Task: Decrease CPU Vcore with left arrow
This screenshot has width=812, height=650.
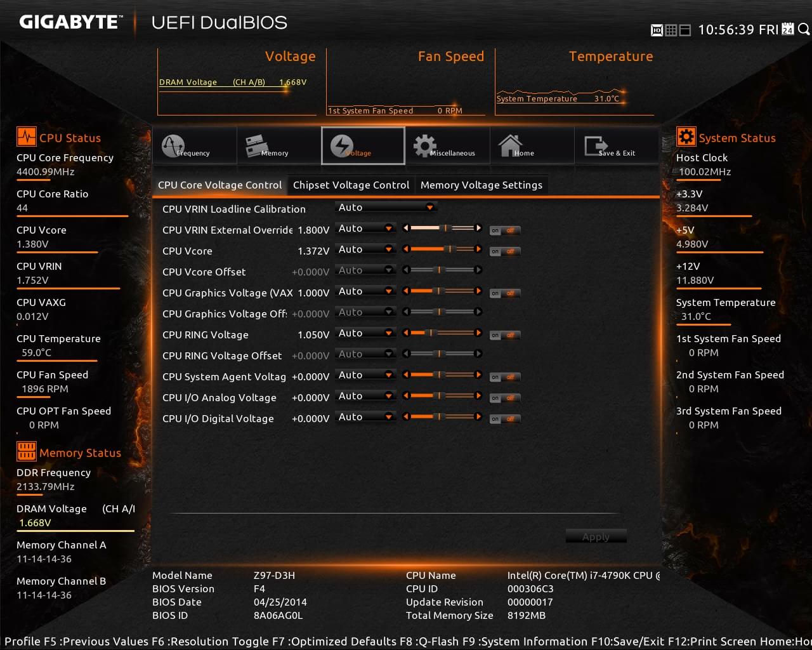Action: [x=406, y=249]
